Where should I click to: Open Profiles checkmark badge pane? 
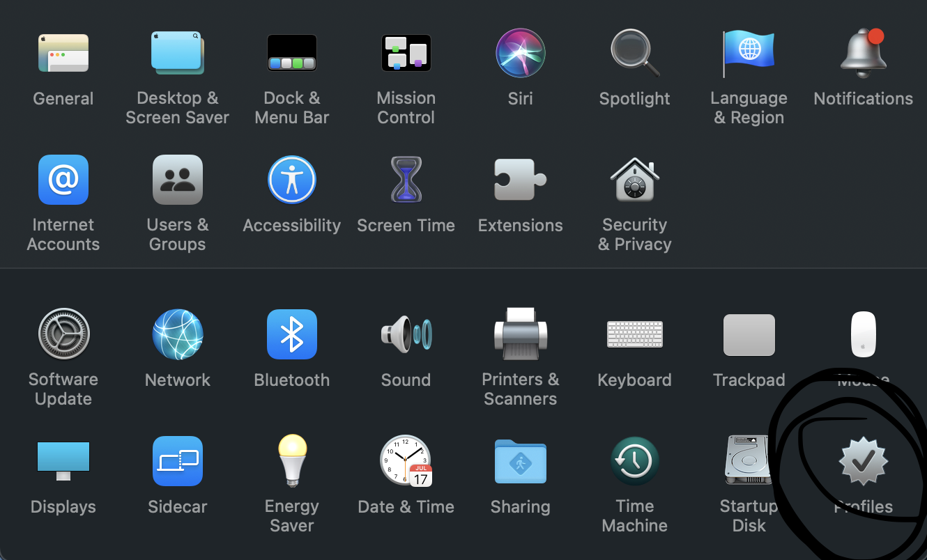pyautogui.click(x=864, y=461)
